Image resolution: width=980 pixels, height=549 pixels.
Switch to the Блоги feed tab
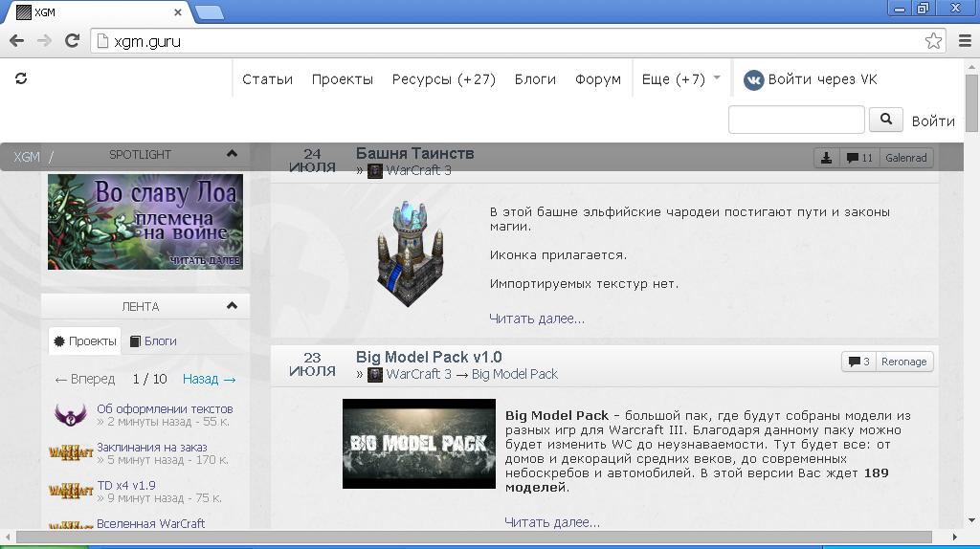153,341
